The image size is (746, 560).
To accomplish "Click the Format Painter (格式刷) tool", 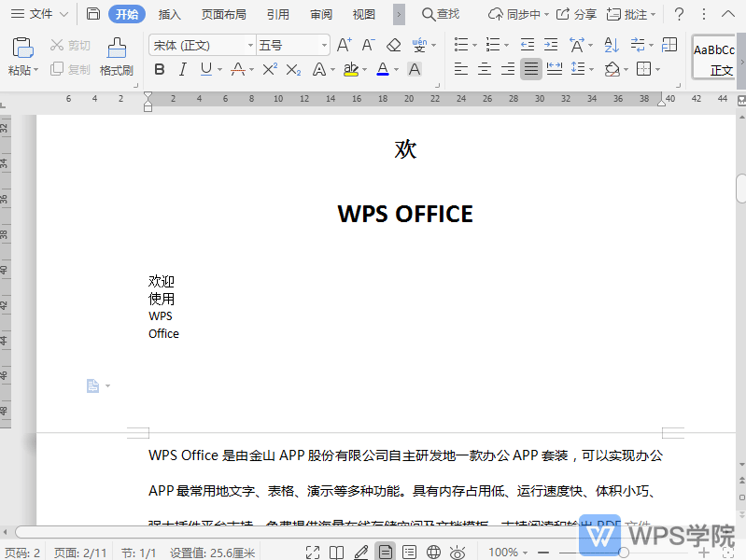I will (116, 57).
